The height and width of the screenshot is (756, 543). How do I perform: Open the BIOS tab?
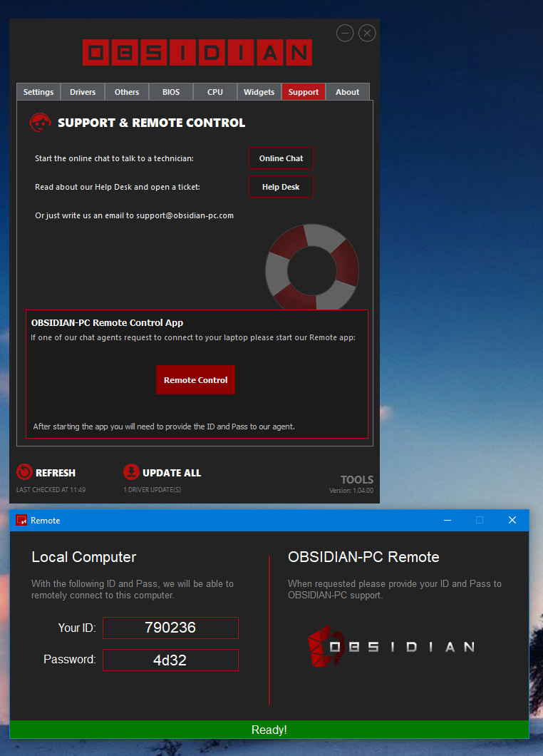coord(171,91)
